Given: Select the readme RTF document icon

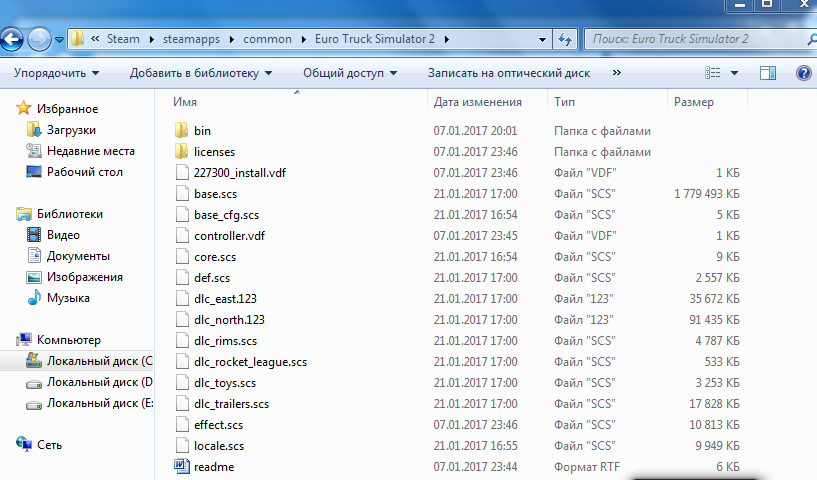Looking at the screenshot, I should click(x=182, y=466).
